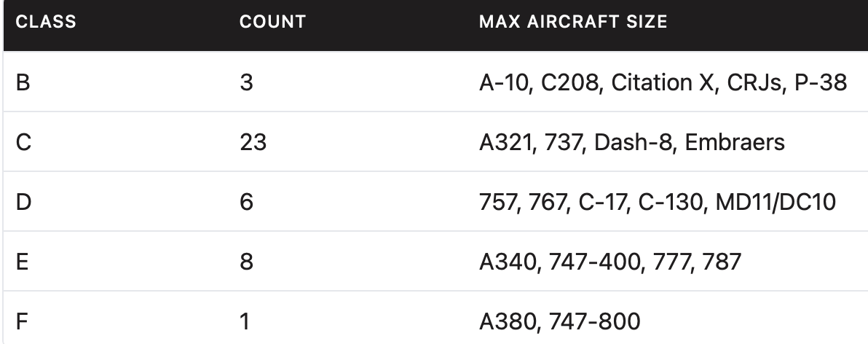This screenshot has width=868, height=344.
Task: Click the 757, 767, C-17 aircraft cell
Action: pyautogui.click(x=657, y=202)
